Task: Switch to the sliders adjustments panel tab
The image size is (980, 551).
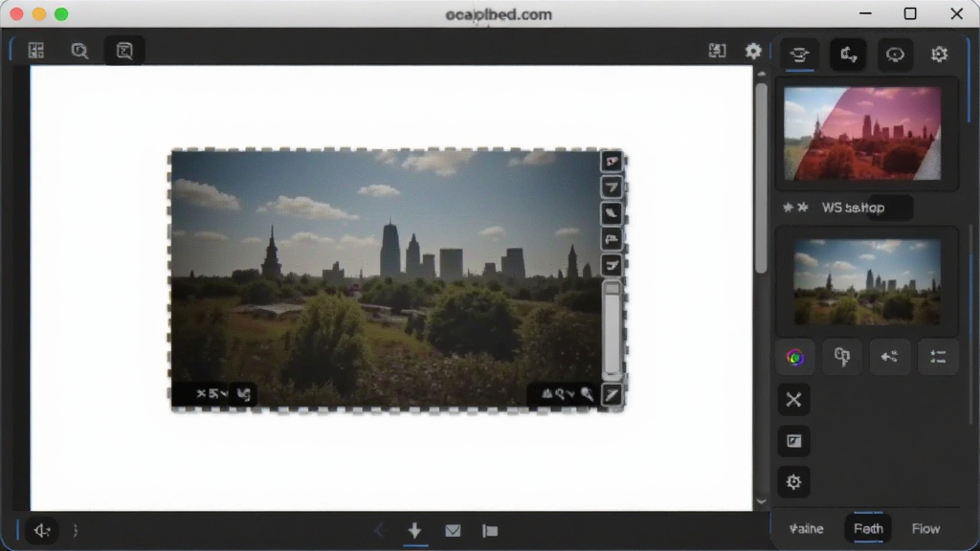Action: coord(799,55)
